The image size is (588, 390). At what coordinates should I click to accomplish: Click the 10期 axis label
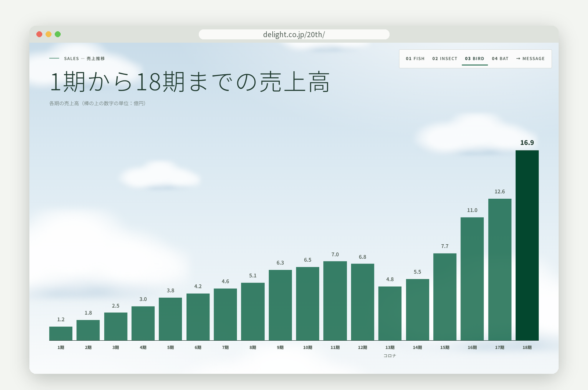pos(308,347)
